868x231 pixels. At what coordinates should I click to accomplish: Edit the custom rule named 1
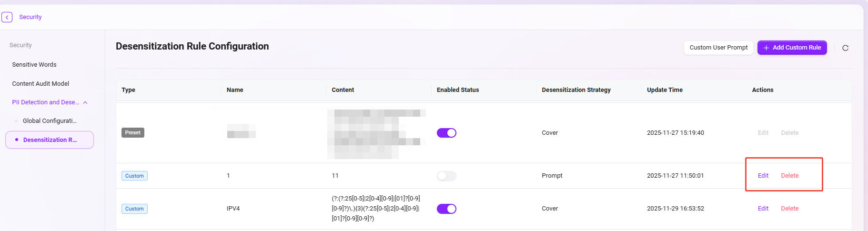(763, 176)
